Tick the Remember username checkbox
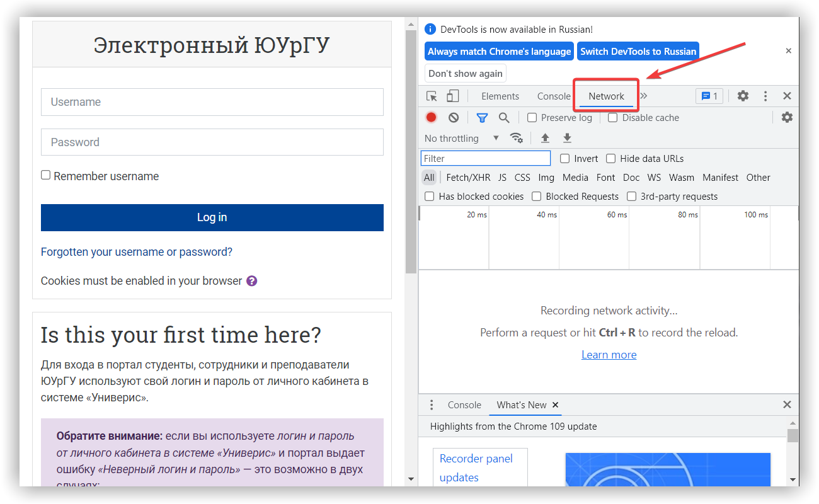Image resolution: width=819 pixels, height=504 pixels. [45, 175]
